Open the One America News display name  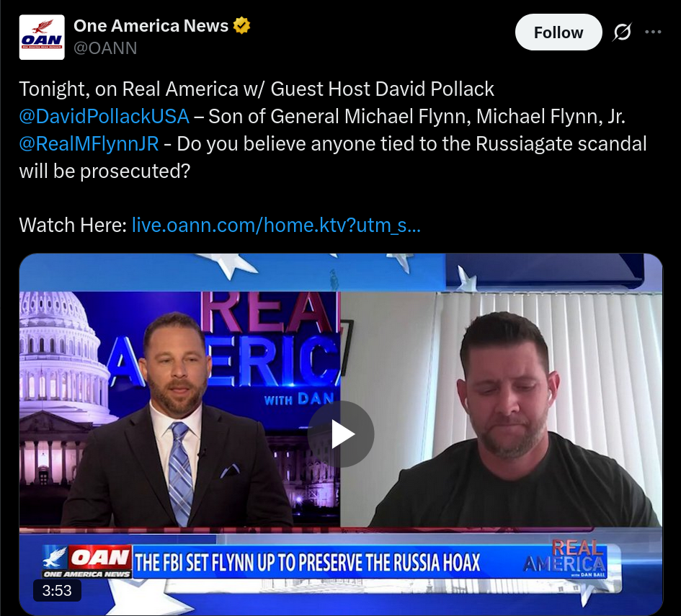click(151, 26)
